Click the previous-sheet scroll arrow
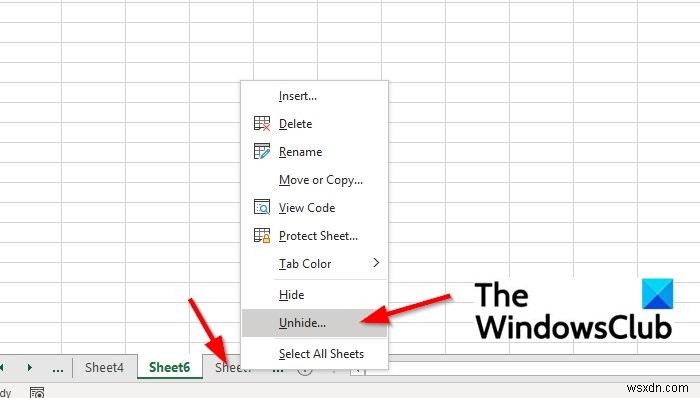This screenshot has height=398, width=700. (2, 368)
